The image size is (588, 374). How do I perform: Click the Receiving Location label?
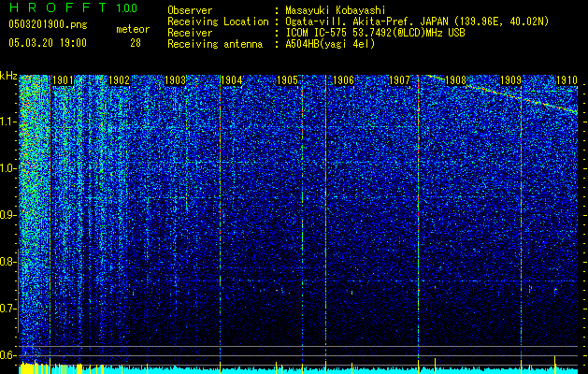[x=218, y=22]
